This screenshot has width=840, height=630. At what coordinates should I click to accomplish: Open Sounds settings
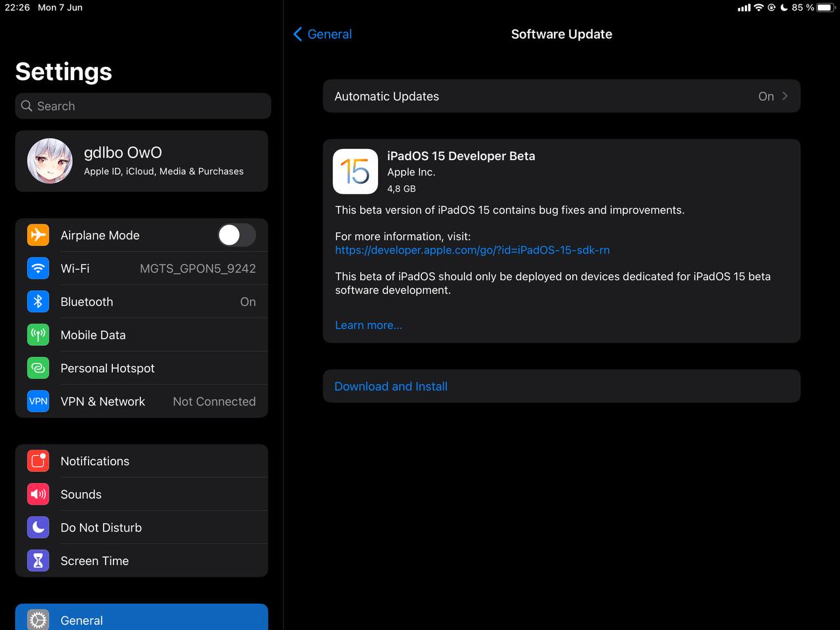(x=142, y=494)
